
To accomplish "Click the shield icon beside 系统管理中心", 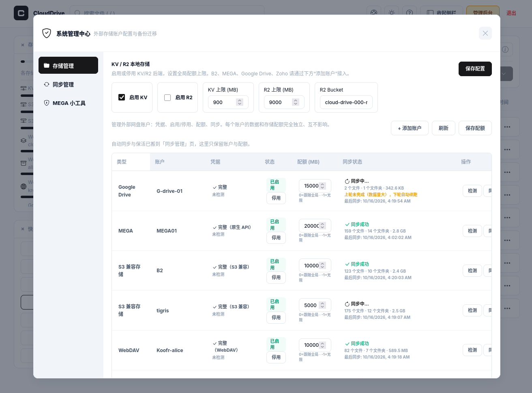I will point(47,33).
